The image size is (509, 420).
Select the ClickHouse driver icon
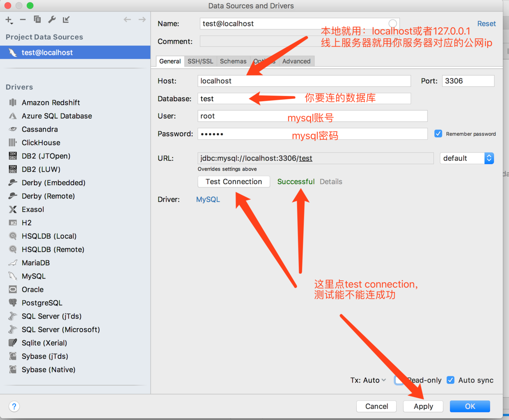(13, 143)
